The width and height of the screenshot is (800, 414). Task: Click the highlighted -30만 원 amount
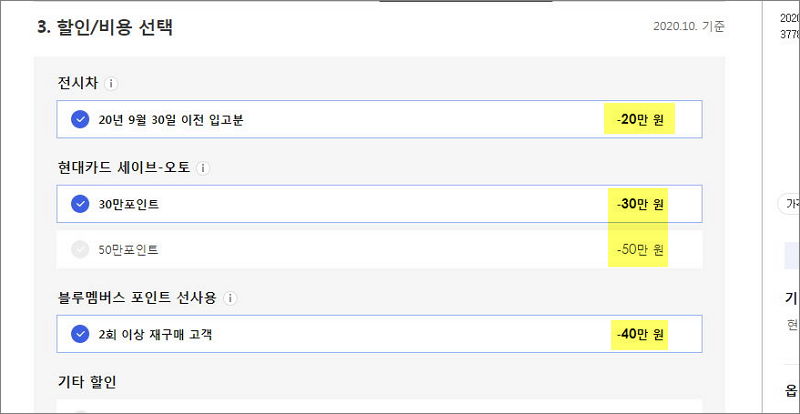coord(640,205)
